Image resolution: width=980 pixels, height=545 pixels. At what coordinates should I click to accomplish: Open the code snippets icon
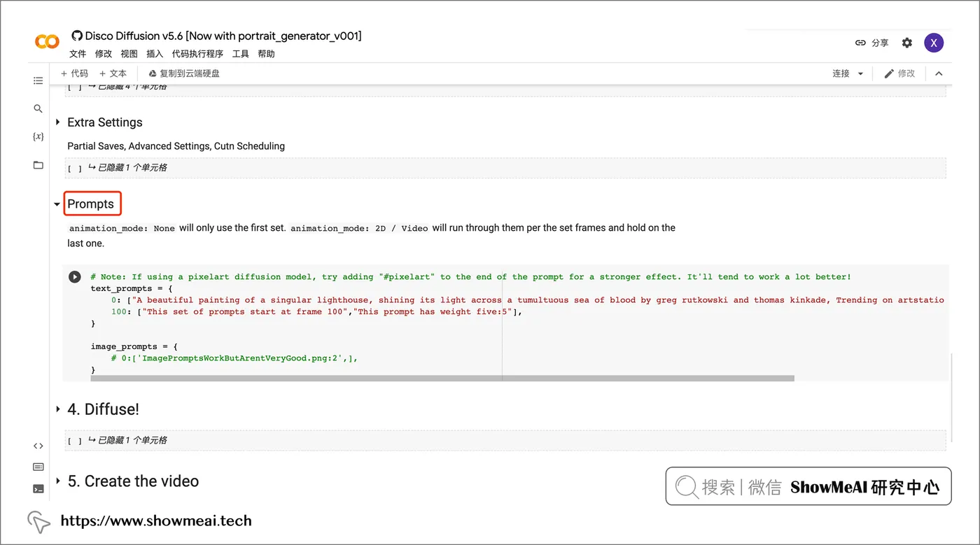pyautogui.click(x=38, y=446)
